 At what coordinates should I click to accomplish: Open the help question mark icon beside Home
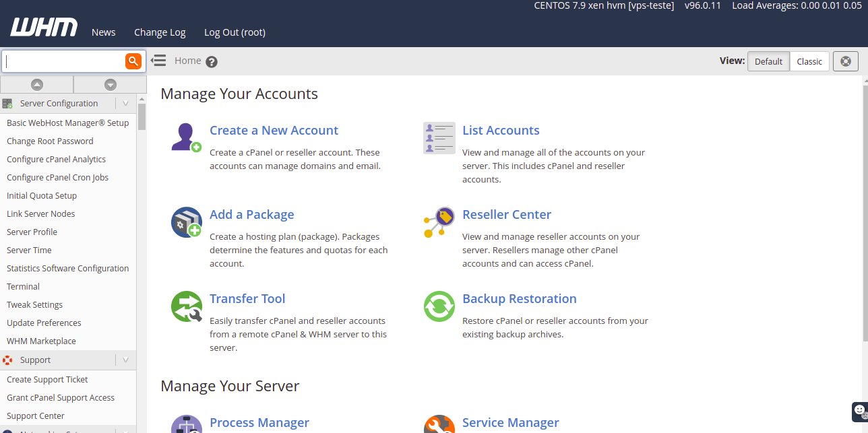point(212,62)
